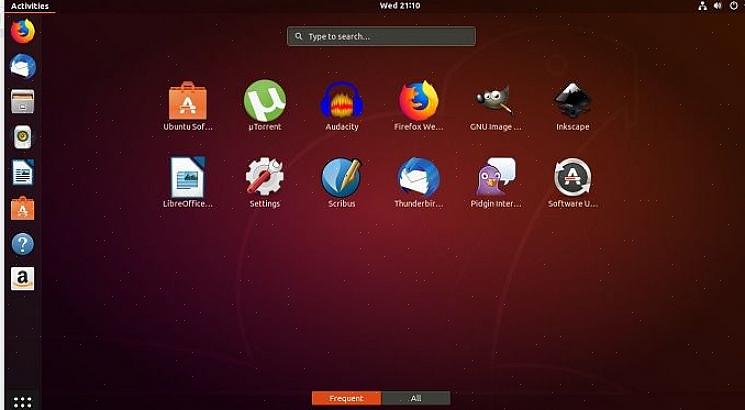Toggle the Show Applications grid button
This screenshot has width=745, height=410.
22,401
